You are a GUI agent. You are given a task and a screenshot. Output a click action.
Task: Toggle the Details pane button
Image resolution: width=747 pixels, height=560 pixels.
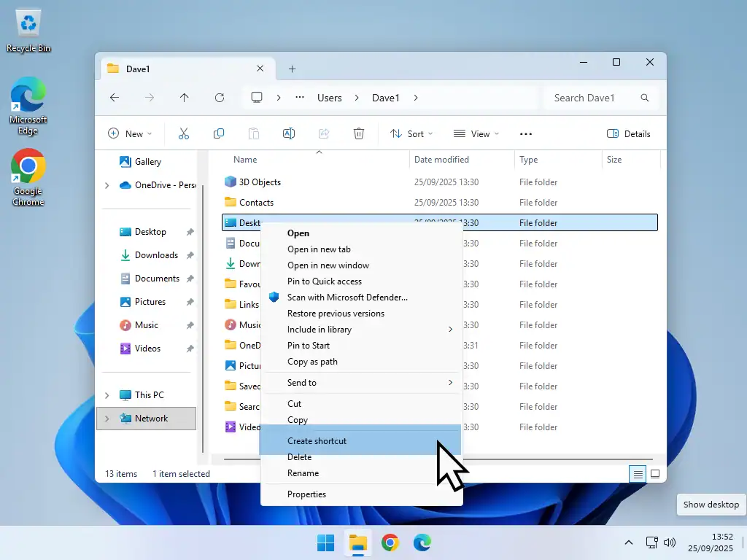tap(629, 134)
